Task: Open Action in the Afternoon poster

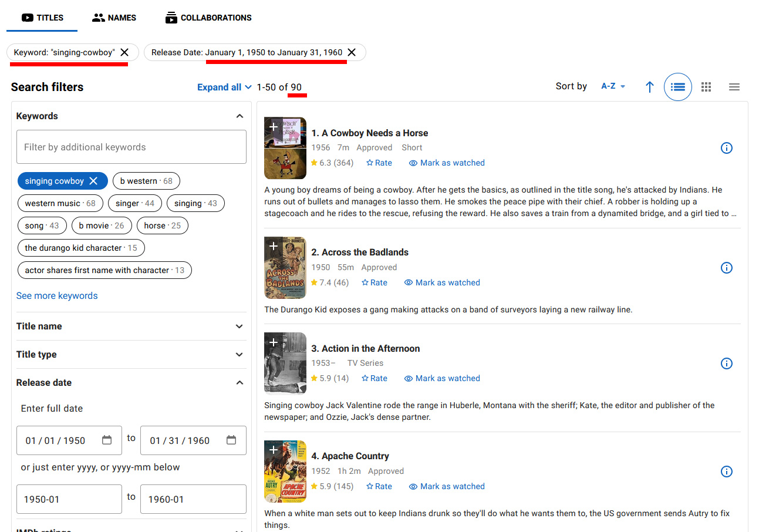Action: click(x=285, y=363)
